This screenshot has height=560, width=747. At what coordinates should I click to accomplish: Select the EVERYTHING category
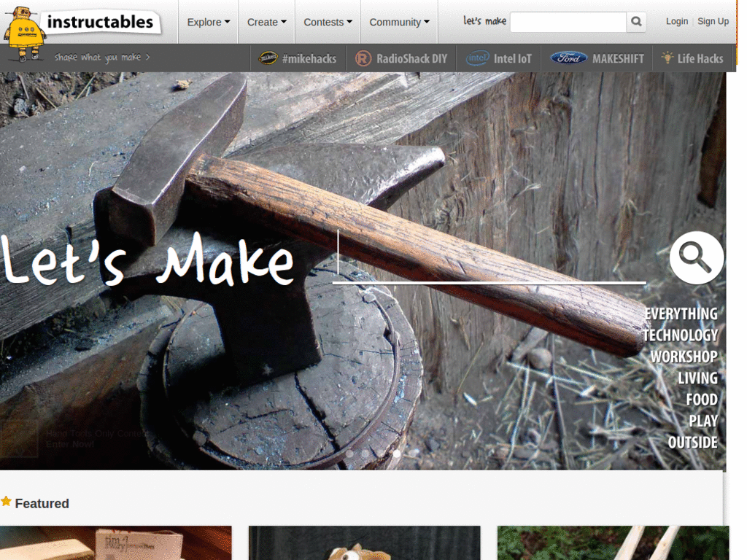681,314
